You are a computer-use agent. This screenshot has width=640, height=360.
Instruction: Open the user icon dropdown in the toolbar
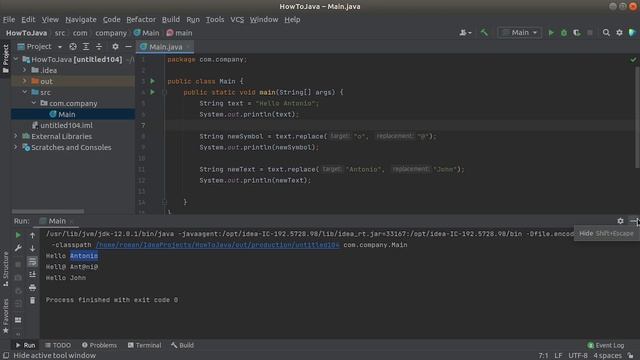click(x=465, y=33)
